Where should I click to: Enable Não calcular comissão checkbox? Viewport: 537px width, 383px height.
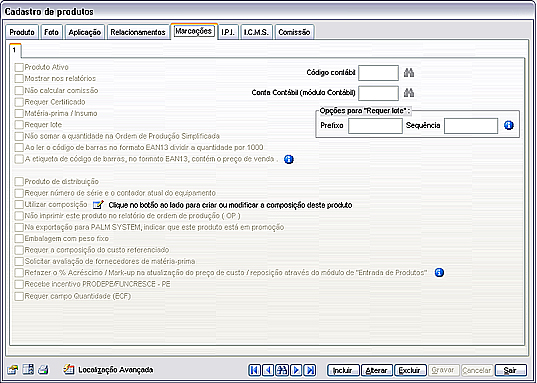(x=19, y=90)
